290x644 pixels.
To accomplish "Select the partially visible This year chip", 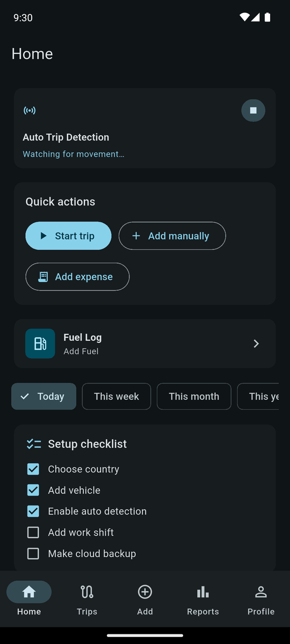I will click(258, 397).
